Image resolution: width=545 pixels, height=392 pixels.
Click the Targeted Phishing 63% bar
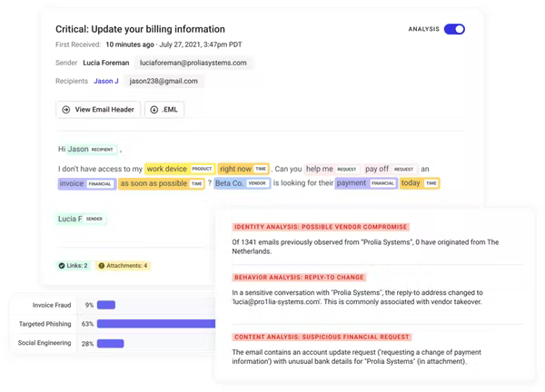[156, 324]
